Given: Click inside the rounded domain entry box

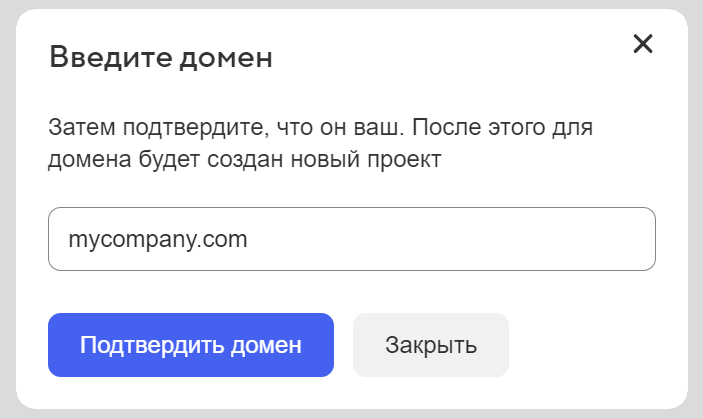Looking at the screenshot, I should point(352,239).
